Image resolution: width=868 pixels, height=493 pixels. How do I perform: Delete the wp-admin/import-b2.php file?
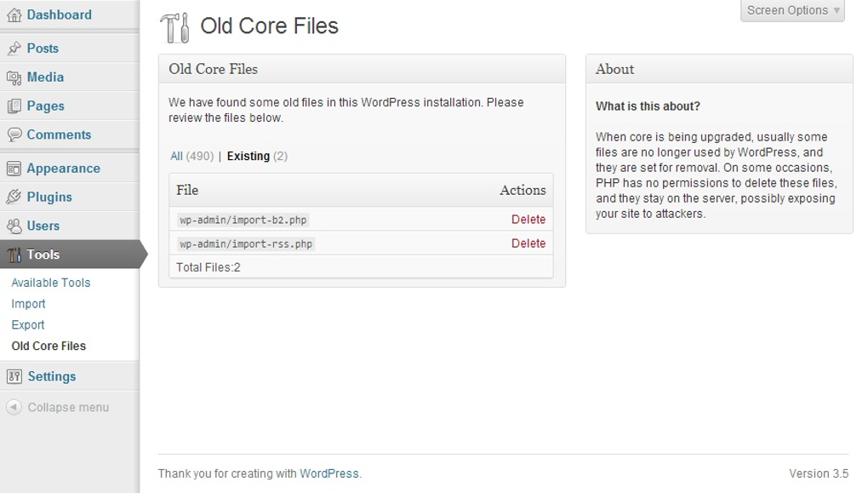[x=528, y=218]
